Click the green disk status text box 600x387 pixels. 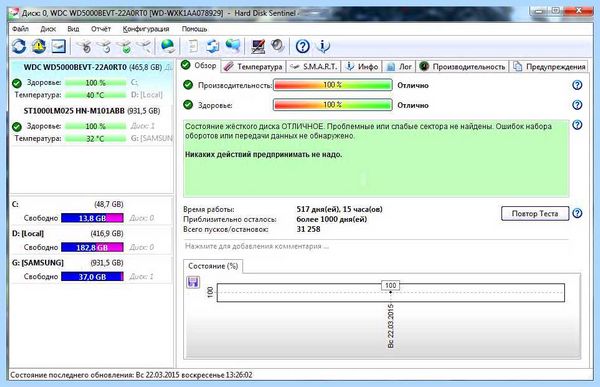pos(376,158)
